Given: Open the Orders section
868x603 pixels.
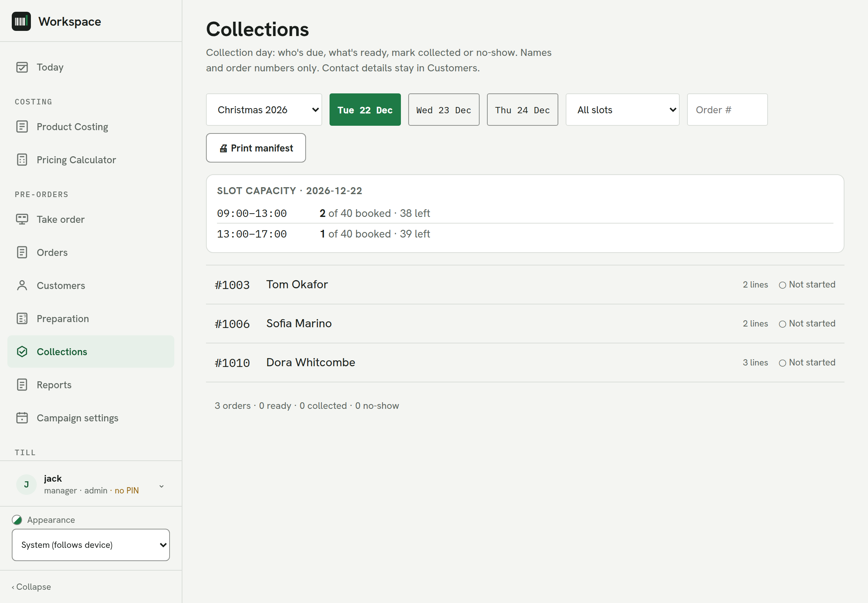Looking at the screenshot, I should click(x=91, y=252).
